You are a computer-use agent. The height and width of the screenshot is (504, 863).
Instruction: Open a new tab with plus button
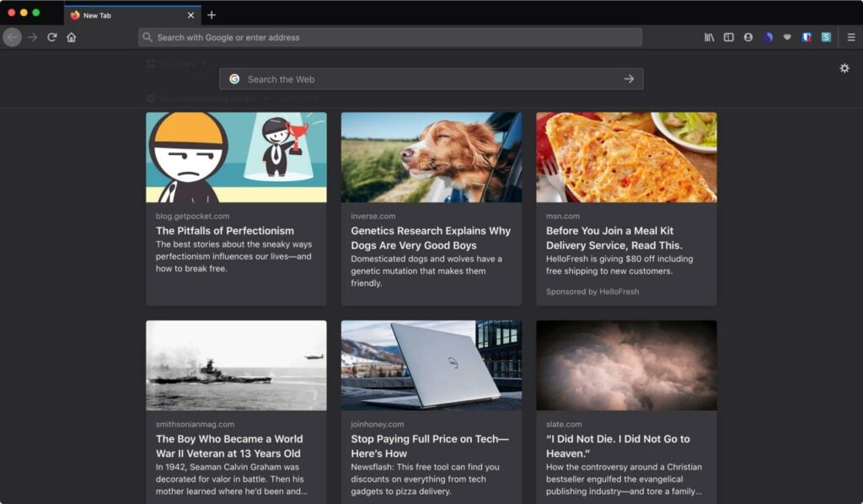click(x=212, y=15)
